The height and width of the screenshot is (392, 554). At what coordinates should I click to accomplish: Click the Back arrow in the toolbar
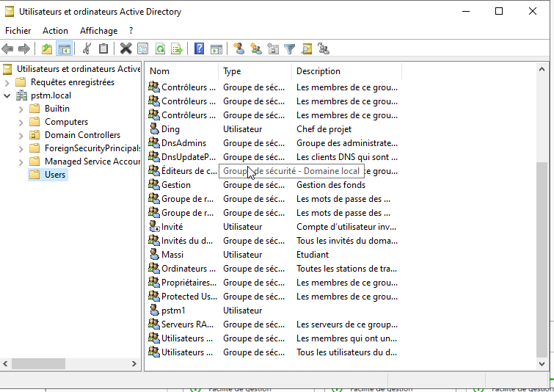tap(8, 49)
